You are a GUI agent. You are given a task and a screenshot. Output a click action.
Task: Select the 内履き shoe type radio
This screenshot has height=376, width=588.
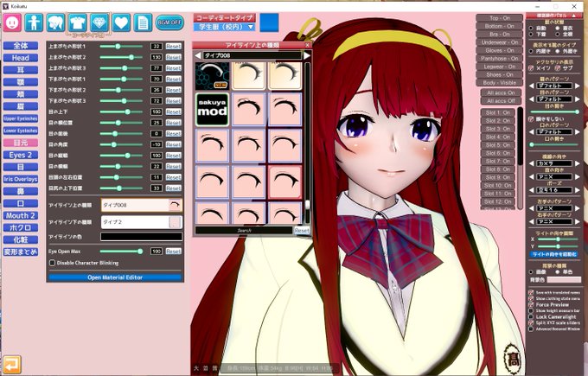point(531,51)
